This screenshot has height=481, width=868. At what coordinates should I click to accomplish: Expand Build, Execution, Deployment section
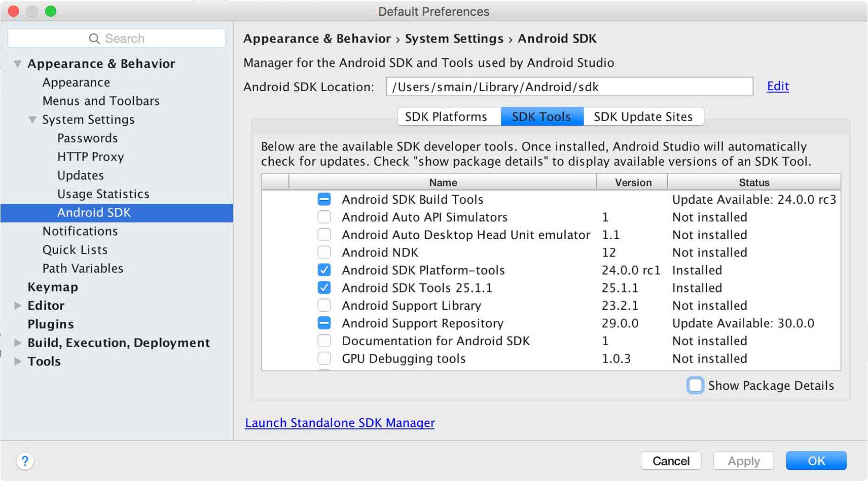pos(18,343)
